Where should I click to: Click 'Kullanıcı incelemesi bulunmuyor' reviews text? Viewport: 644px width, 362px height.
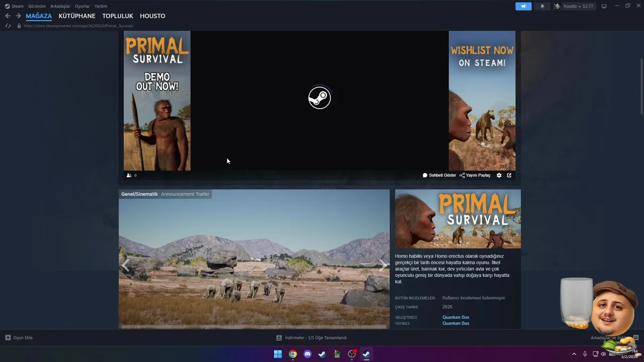pyautogui.click(x=473, y=298)
